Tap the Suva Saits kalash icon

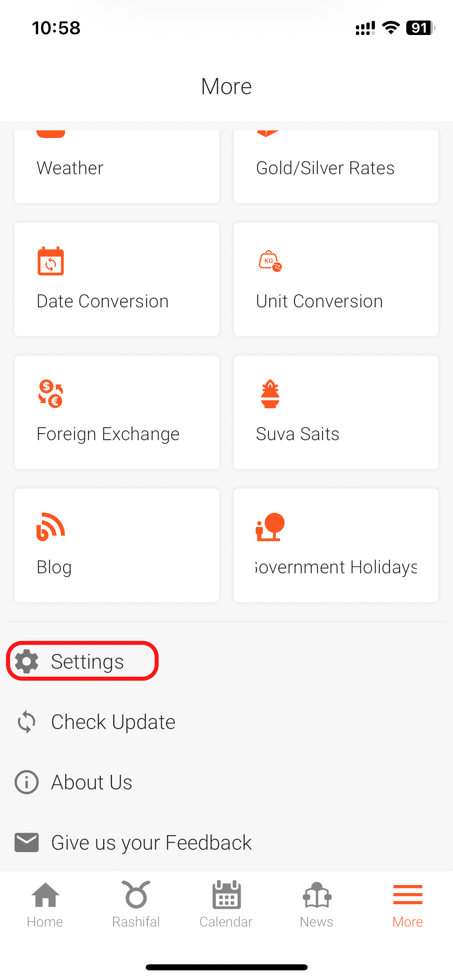click(x=270, y=394)
